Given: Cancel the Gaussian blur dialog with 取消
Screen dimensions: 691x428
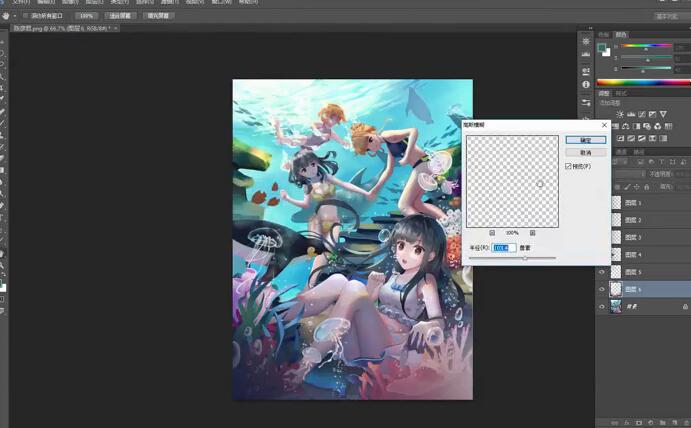Looking at the screenshot, I should [x=586, y=153].
